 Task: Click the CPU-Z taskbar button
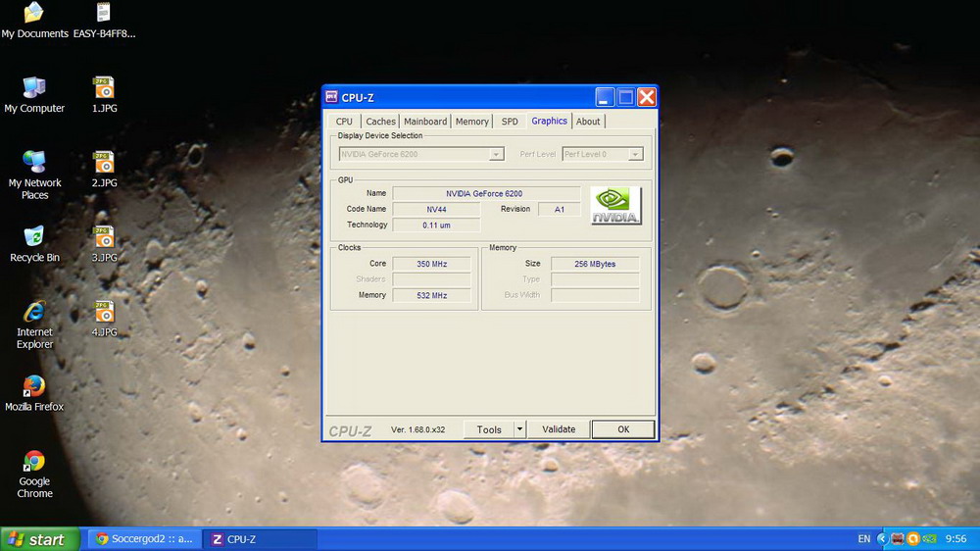pyautogui.click(x=260, y=538)
